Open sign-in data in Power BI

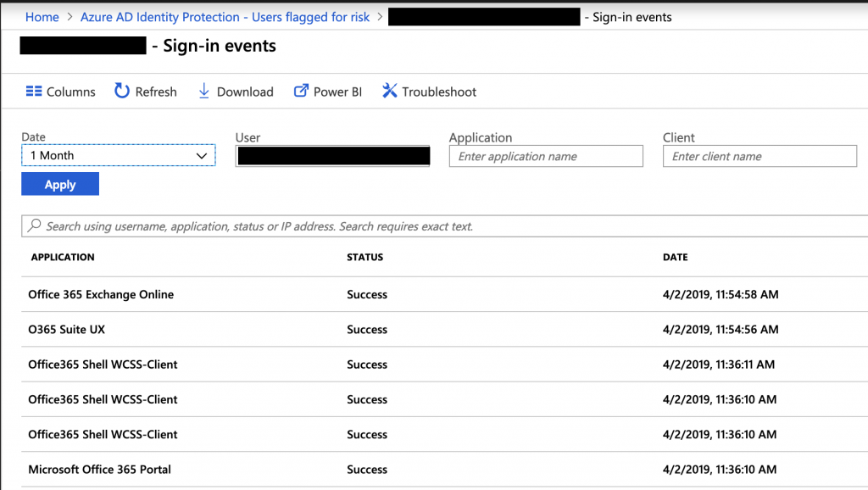(328, 92)
